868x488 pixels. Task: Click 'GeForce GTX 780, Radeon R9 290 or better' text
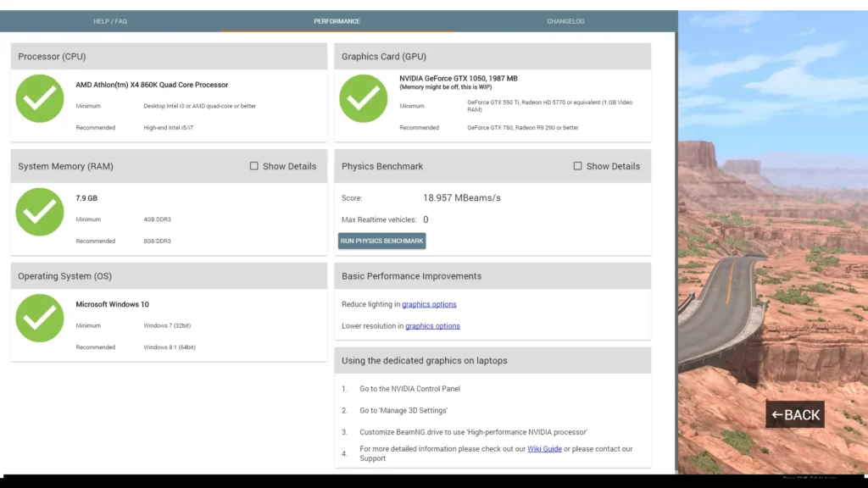[522, 128]
